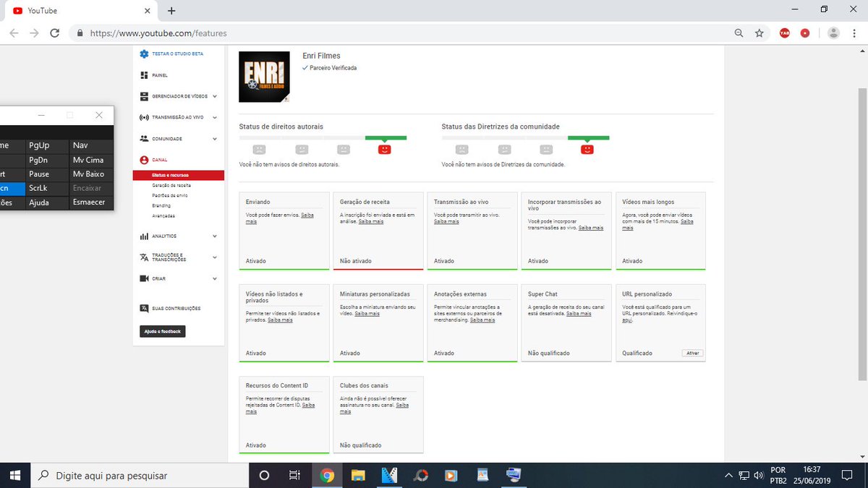Expand the Criar chevron
Image resolution: width=868 pixels, height=488 pixels.
click(215, 278)
